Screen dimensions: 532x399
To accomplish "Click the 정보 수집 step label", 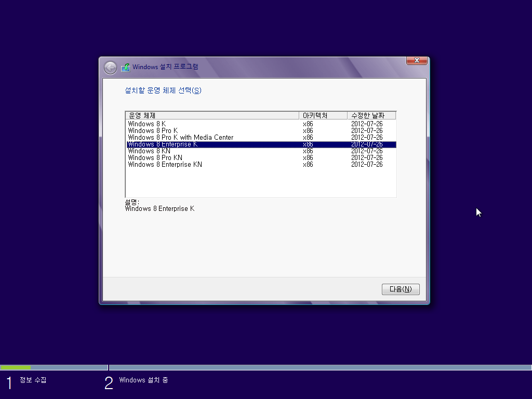I will click(x=33, y=380).
